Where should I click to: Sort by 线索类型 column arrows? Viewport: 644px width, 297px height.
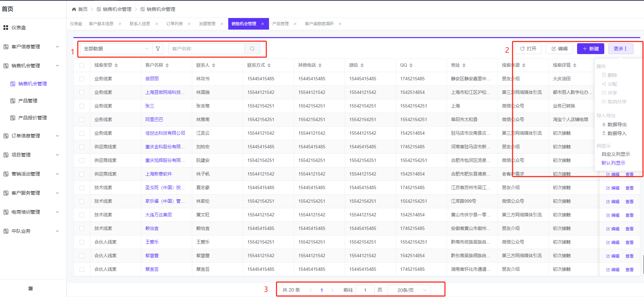pos(116,65)
